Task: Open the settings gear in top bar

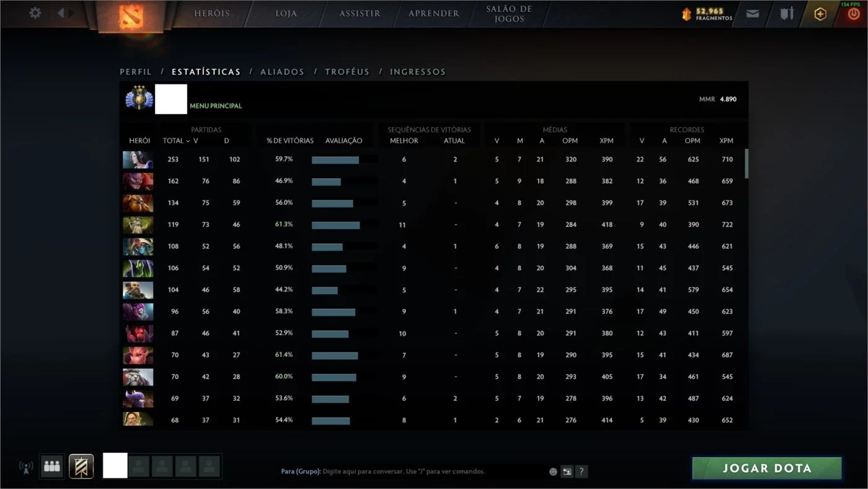Action: pyautogui.click(x=35, y=13)
